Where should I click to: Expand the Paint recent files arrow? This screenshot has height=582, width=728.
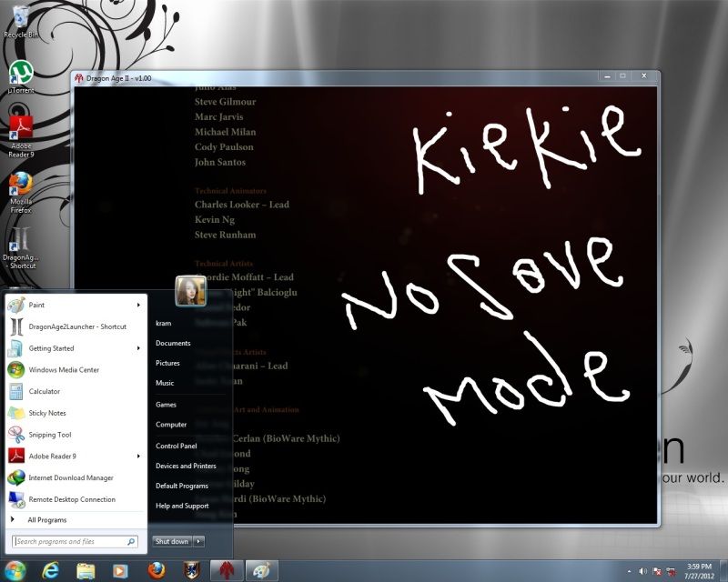(x=138, y=305)
